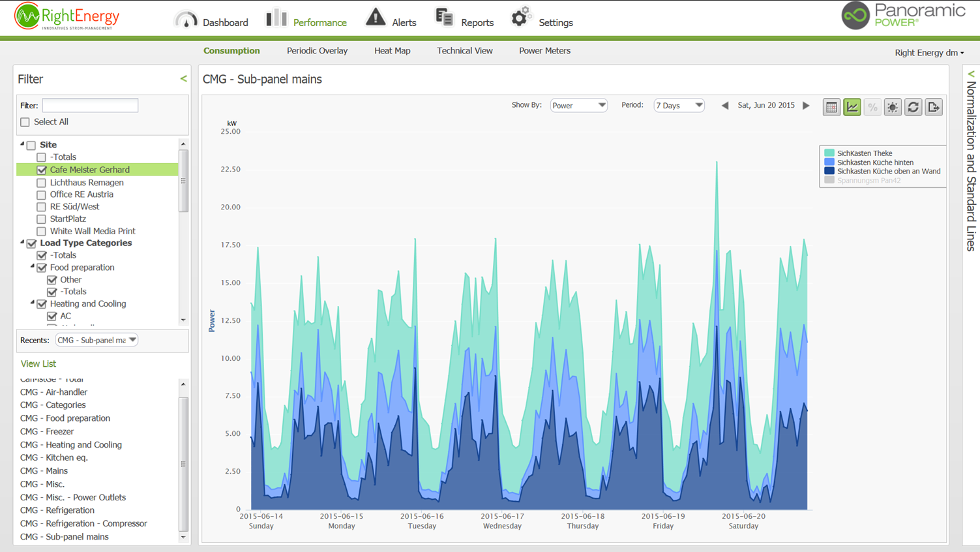Refresh the chart with reload icon

pos(913,108)
